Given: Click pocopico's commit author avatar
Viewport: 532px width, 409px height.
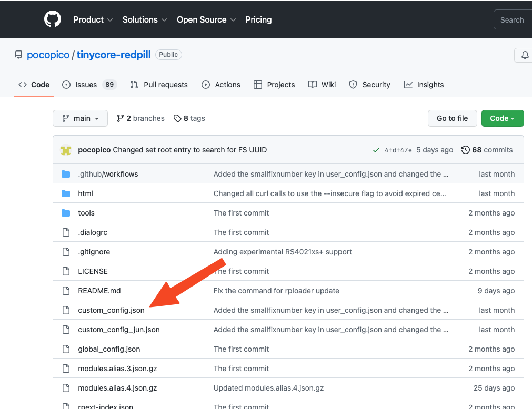Looking at the screenshot, I should pos(66,150).
